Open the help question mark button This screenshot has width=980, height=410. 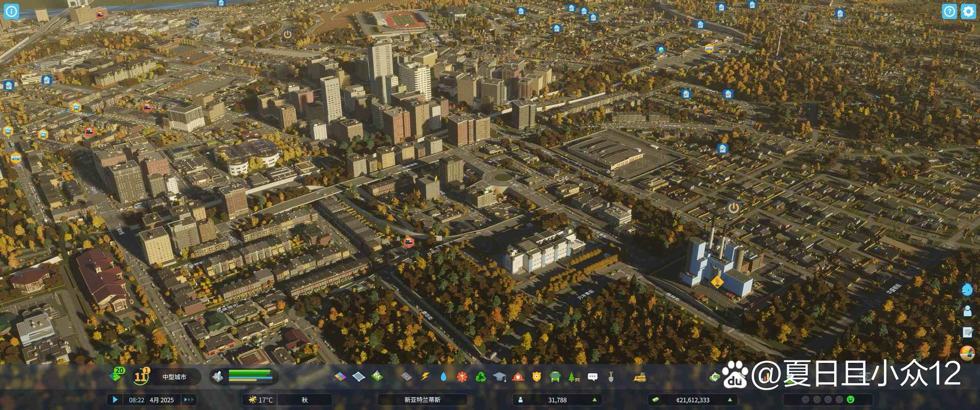pyautogui.click(x=949, y=11)
